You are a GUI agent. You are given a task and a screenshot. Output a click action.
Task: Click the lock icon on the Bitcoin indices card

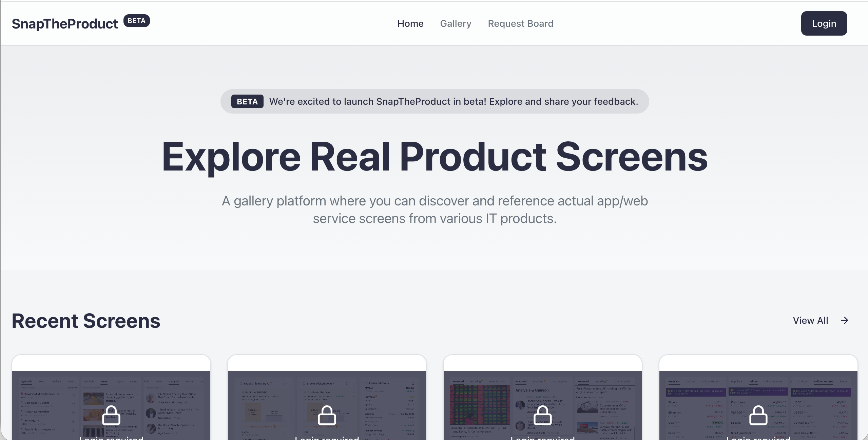758,415
